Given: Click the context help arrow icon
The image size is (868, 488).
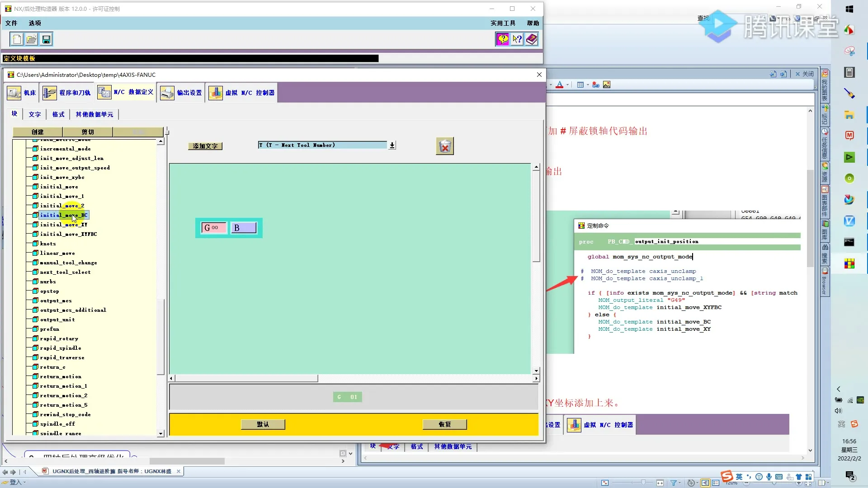Looking at the screenshot, I should click(517, 39).
